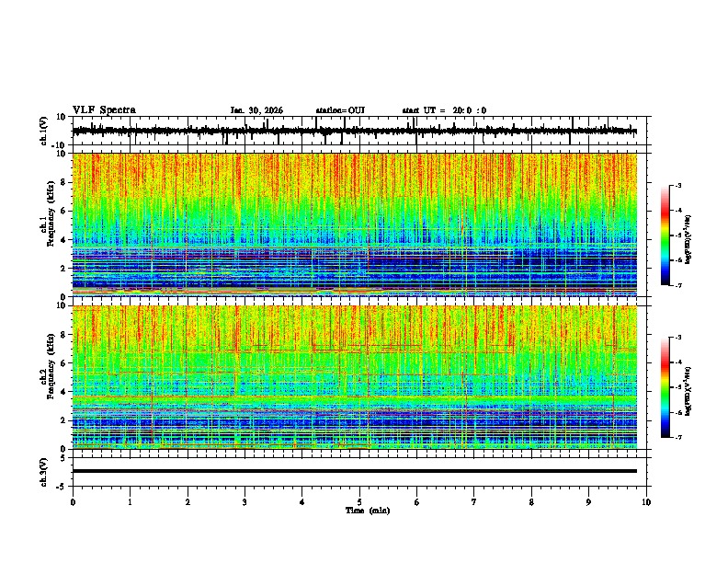Click the 'Time (min)' axis title
The image size is (728, 563).
(x=368, y=511)
